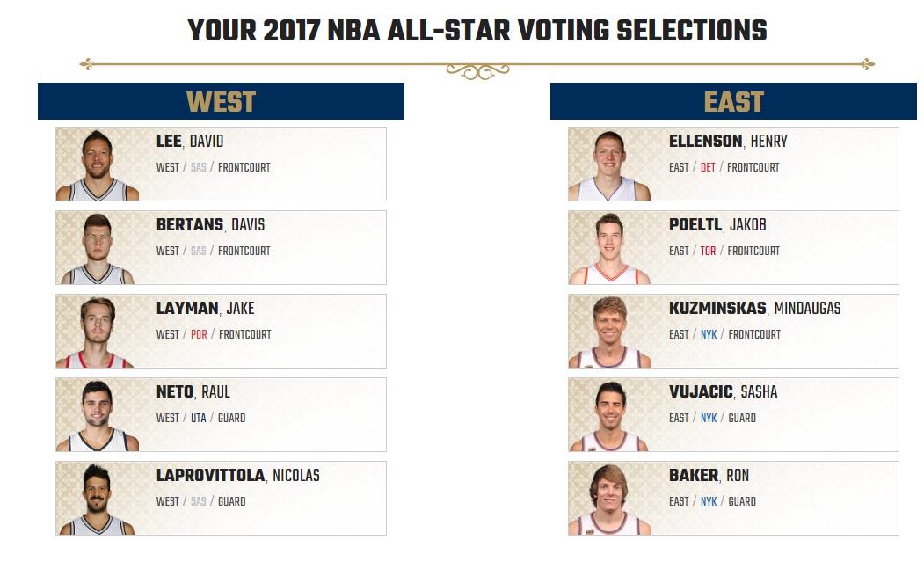Click Nicolas Laprovittola's headshot
Viewport: 924px width, 577px height.
pyautogui.click(x=98, y=500)
